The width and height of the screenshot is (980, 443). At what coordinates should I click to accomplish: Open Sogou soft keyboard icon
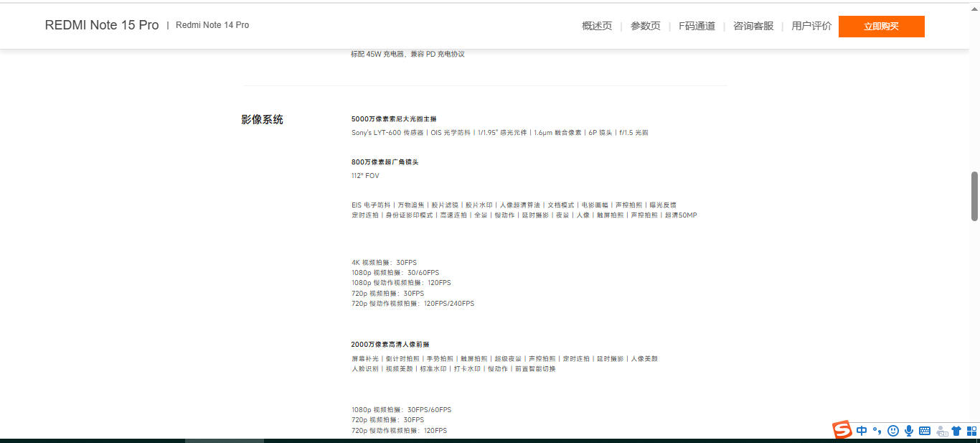(x=925, y=431)
